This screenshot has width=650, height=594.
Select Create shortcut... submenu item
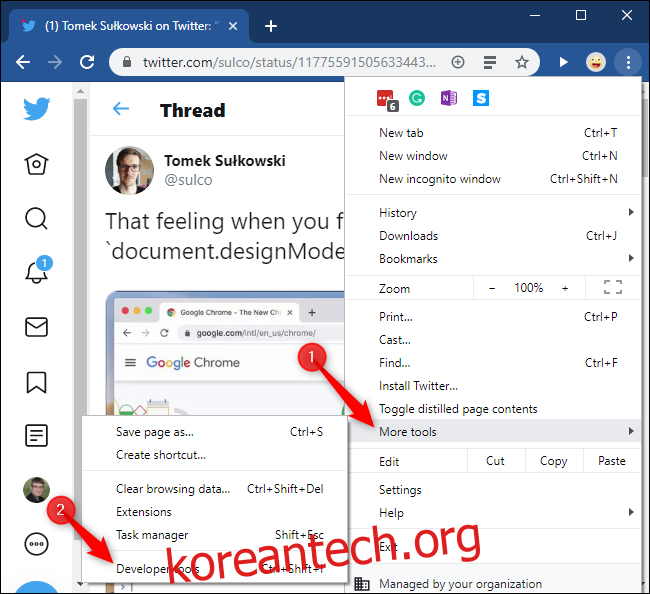coord(214,455)
